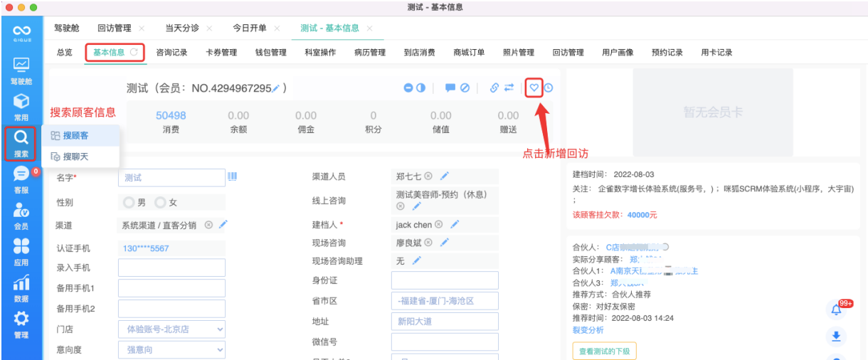Click the blue minus circle icon
Viewport: 868px width, 360px height.
tap(408, 88)
